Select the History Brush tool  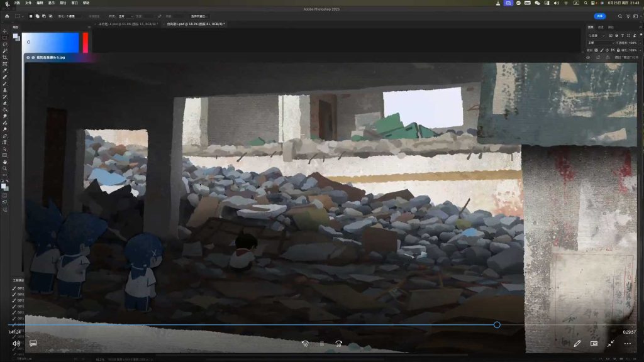(5, 97)
